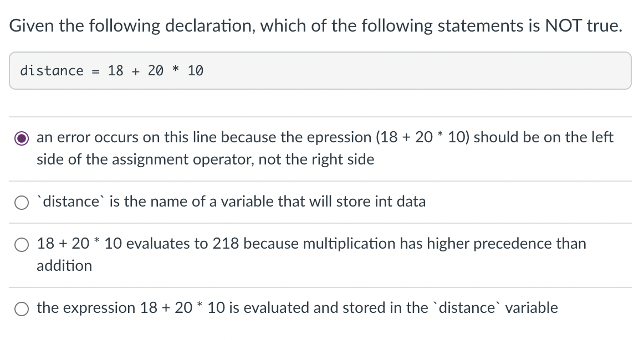Viewport: 644px width, 340px height.
Task: Pick the option about storing the expression in `distance`
Action: (x=297, y=308)
